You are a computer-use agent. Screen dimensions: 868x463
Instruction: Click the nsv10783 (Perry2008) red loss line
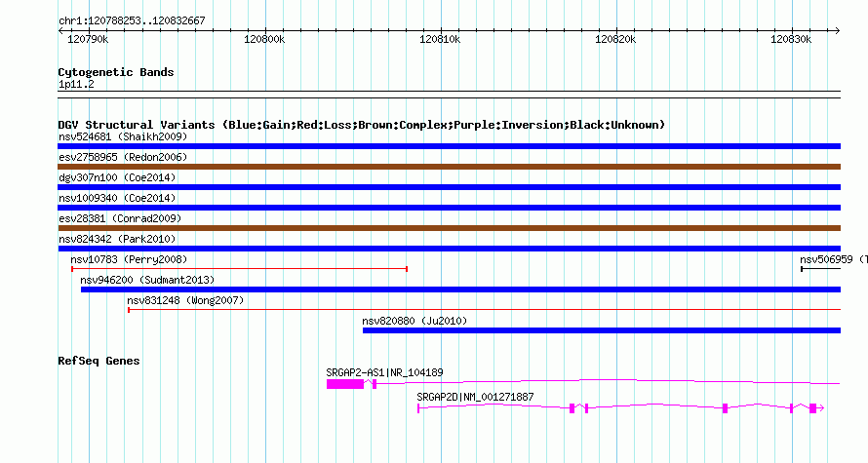[x=239, y=269]
